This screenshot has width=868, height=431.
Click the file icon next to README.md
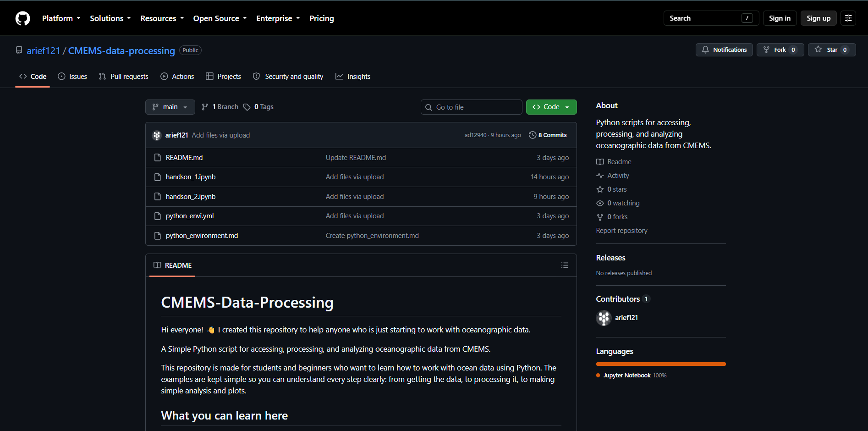click(158, 158)
